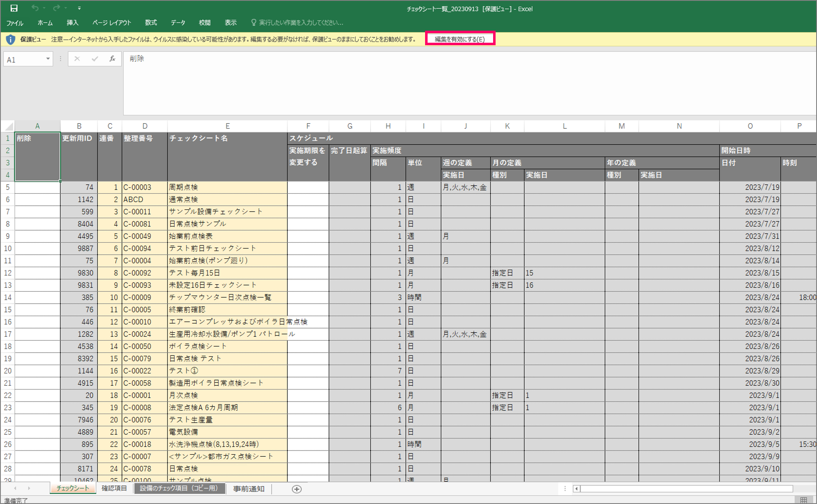Select column E header
The height and width of the screenshot is (504, 817).
pyautogui.click(x=227, y=126)
